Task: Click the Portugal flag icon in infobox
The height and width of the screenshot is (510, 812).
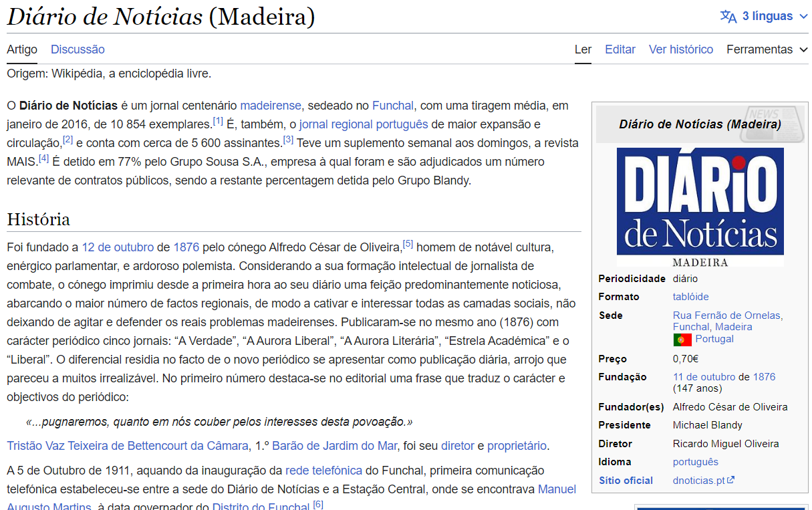Action: 682,340
